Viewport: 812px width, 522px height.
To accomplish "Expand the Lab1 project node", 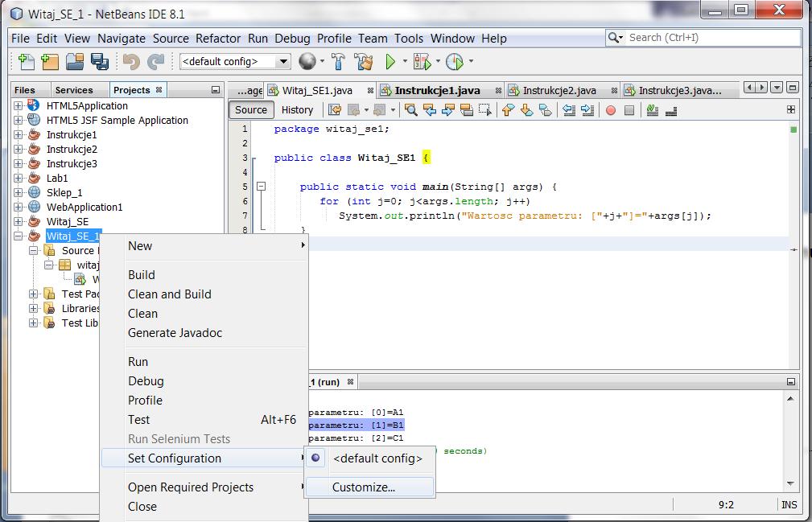I will point(19,178).
